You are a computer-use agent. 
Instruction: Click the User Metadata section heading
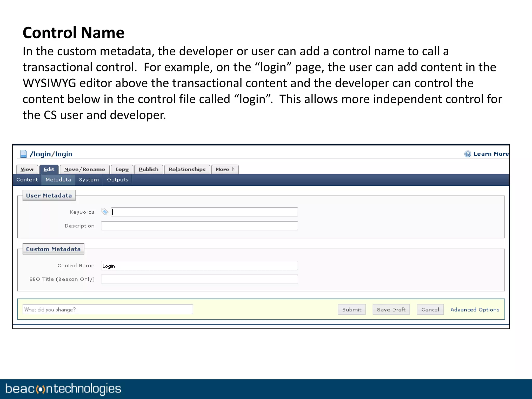pos(49,196)
